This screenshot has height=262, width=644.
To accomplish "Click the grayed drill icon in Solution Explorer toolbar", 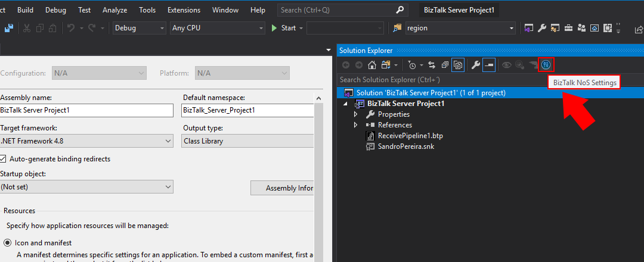I will (533, 64).
